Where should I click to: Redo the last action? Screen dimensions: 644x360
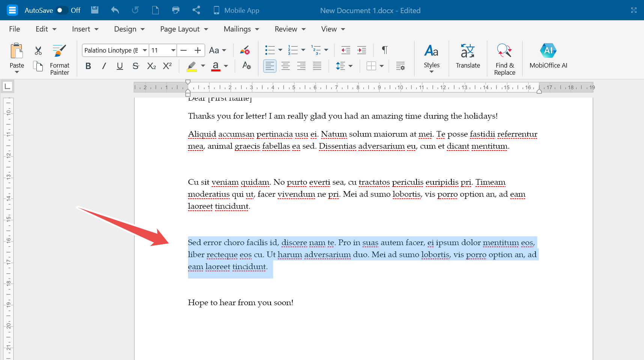click(x=135, y=10)
